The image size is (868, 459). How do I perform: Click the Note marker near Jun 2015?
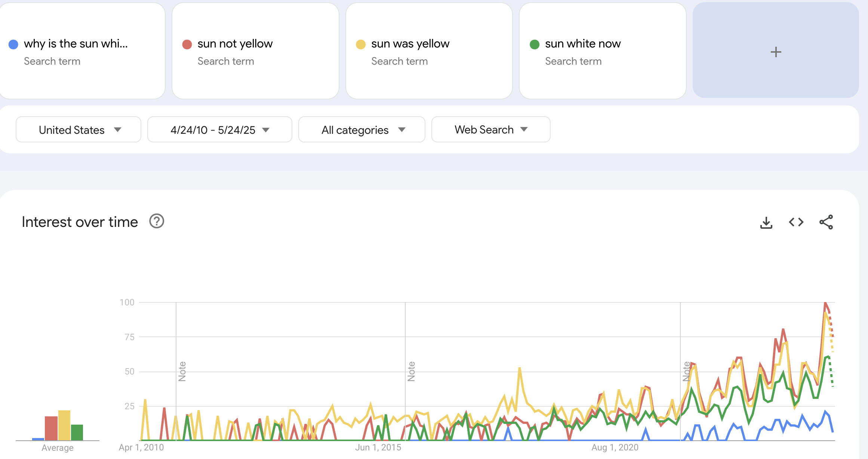point(411,371)
